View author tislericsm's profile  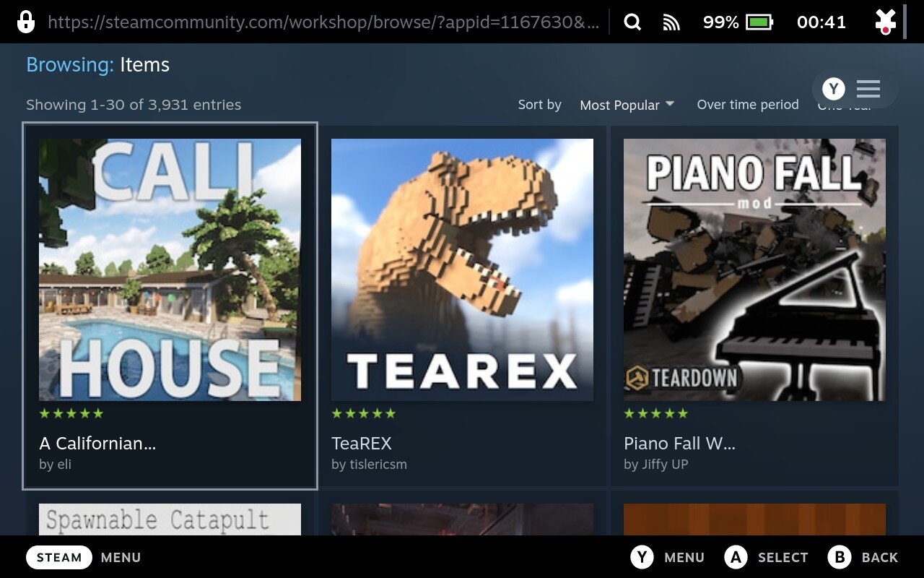point(369,465)
